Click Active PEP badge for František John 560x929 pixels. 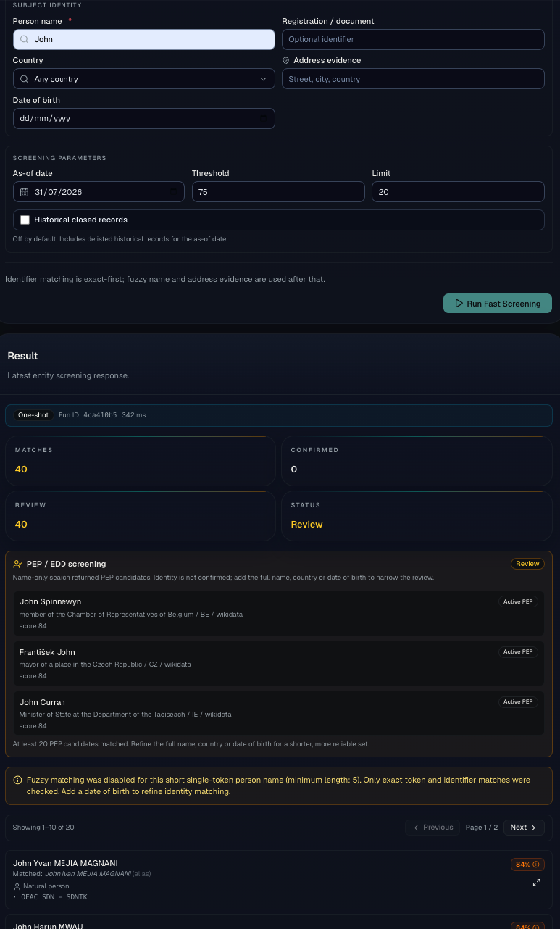point(518,651)
